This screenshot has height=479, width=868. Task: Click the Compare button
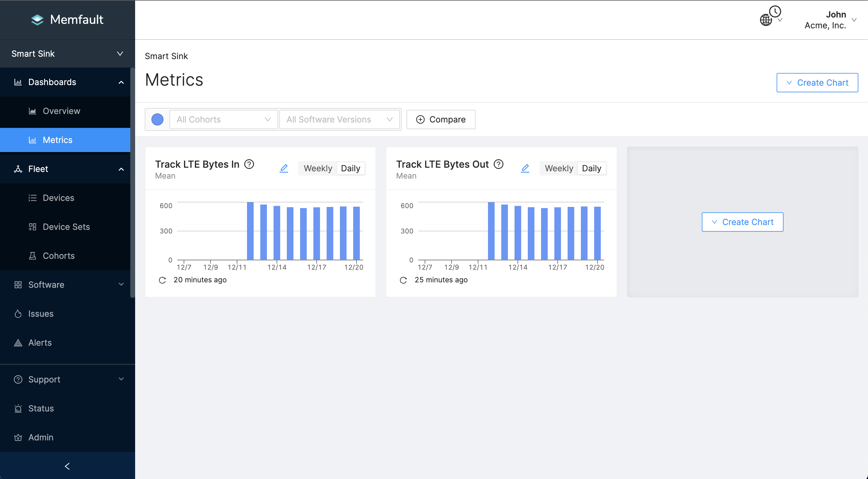(441, 119)
